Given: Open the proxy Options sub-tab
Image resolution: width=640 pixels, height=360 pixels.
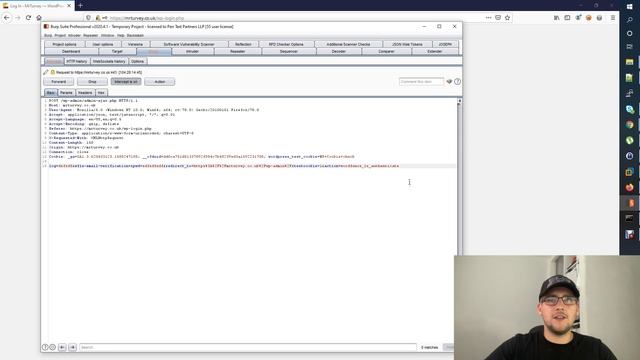Looking at the screenshot, I should [138, 61].
